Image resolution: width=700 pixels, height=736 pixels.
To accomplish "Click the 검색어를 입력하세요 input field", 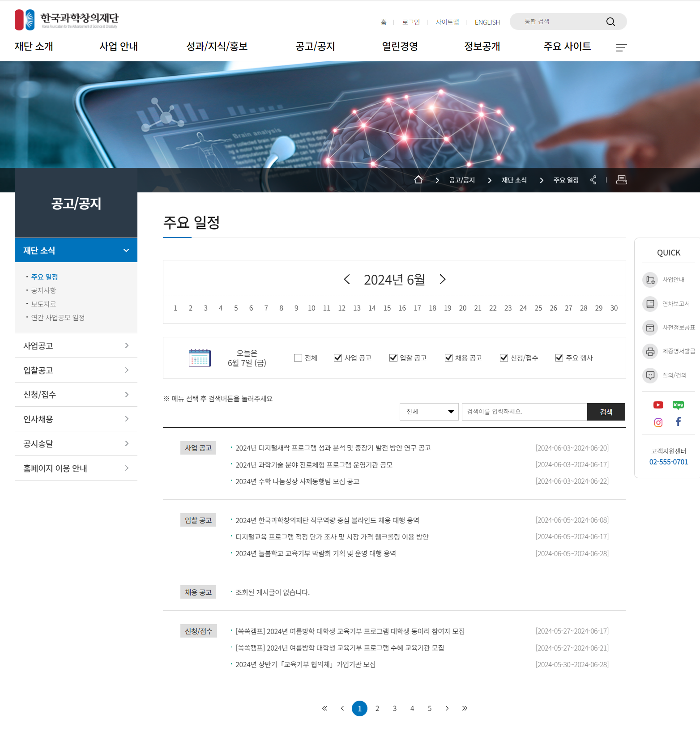I will point(525,412).
